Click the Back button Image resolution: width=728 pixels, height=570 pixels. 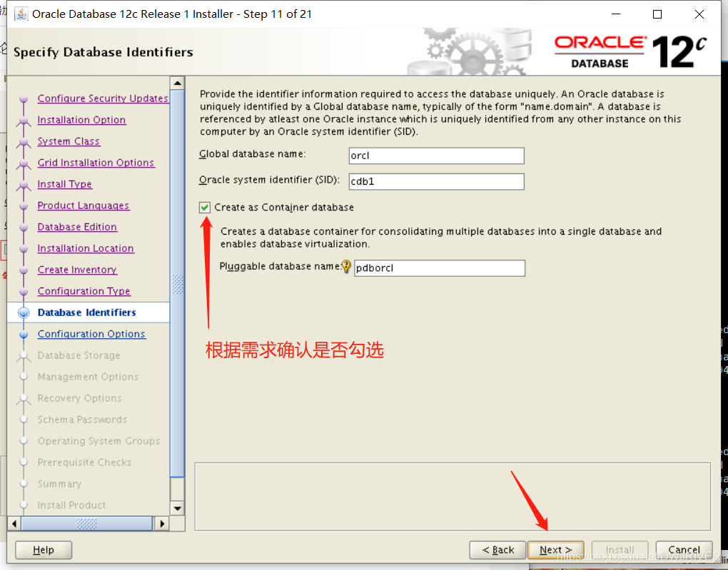click(x=497, y=550)
